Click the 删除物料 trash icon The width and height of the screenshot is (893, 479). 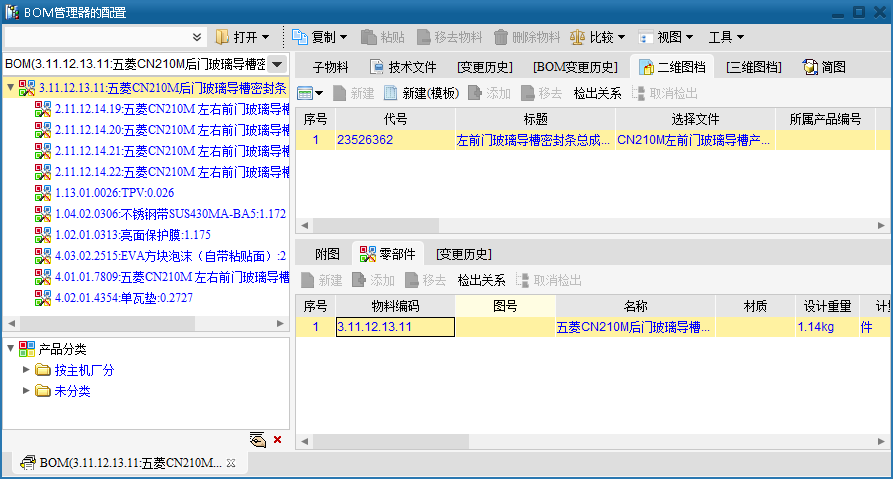(500, 37)
